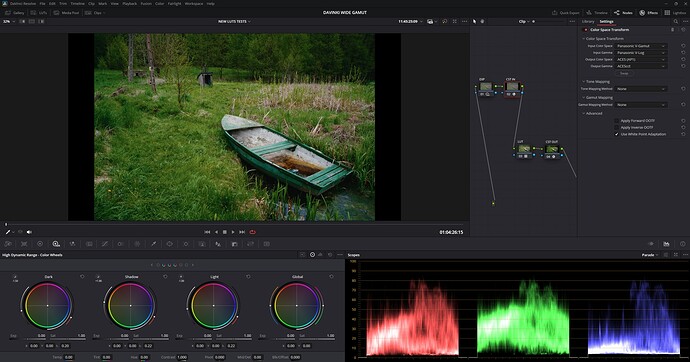
Task: Play the clip forward
Action: tap(233, 232)
